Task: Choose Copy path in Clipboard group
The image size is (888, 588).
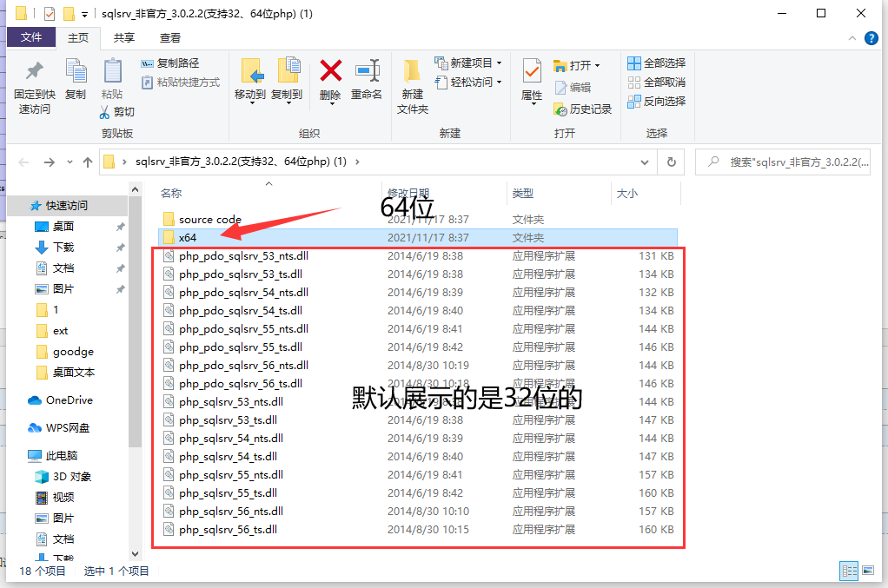Action: [170, 63]
